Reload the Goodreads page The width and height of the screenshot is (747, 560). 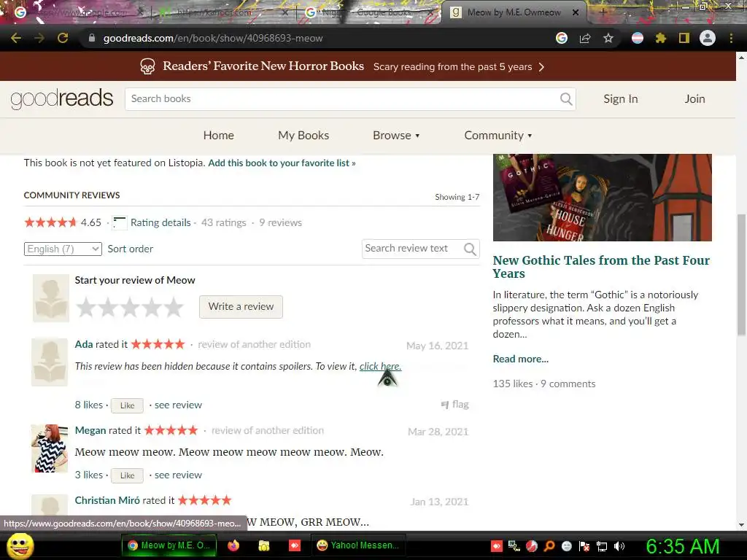click(63, 38)
